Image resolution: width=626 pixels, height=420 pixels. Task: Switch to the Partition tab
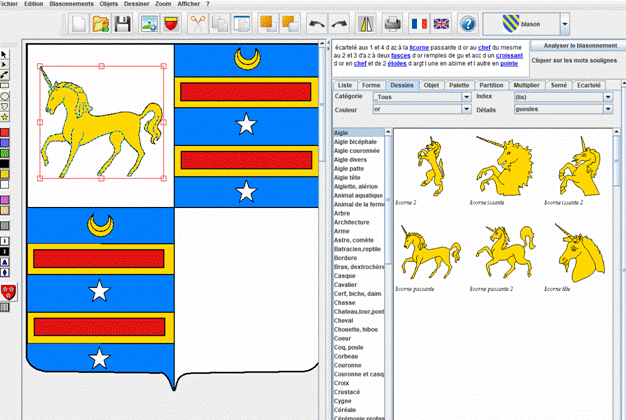(491, 86)
